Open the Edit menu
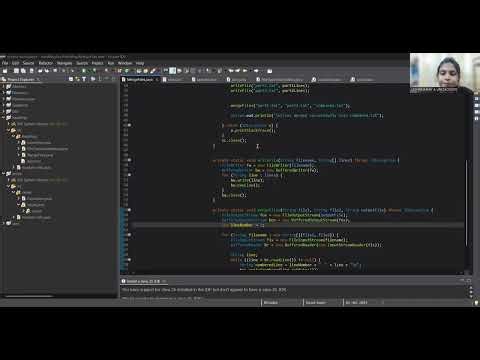Viewport: 480px width, 360px height. 16,63
